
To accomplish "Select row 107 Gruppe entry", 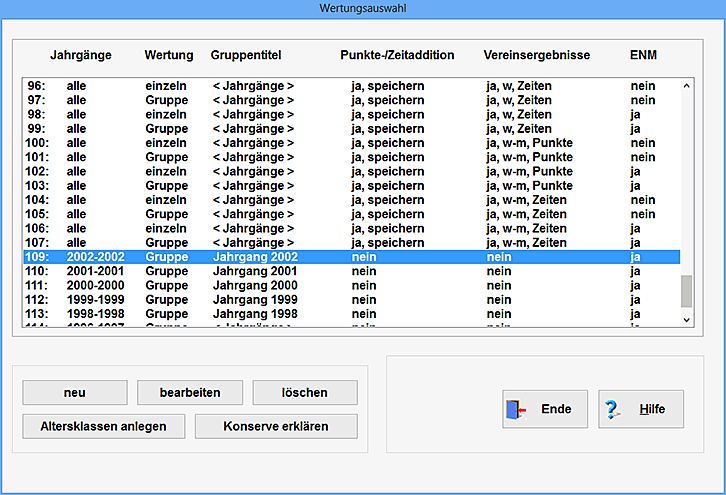I will coord(350,243).
